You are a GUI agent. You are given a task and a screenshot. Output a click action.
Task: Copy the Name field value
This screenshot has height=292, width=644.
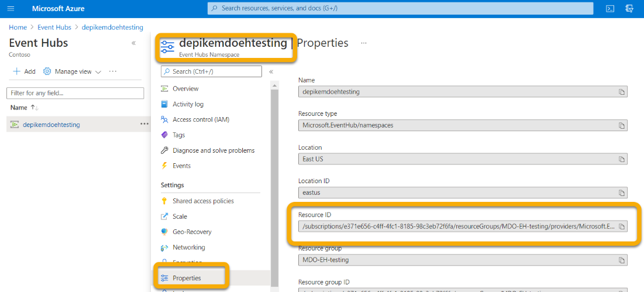(621, 92)
